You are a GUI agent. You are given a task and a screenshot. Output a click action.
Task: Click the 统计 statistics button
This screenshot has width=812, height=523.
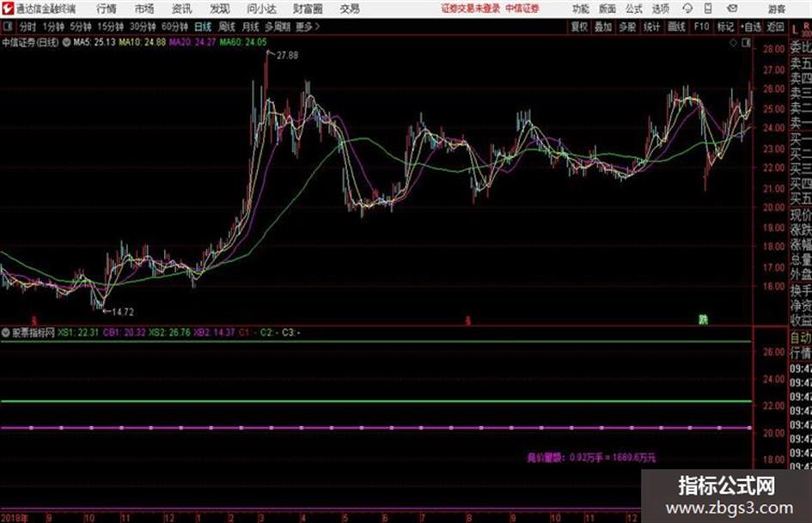(651, 27)
